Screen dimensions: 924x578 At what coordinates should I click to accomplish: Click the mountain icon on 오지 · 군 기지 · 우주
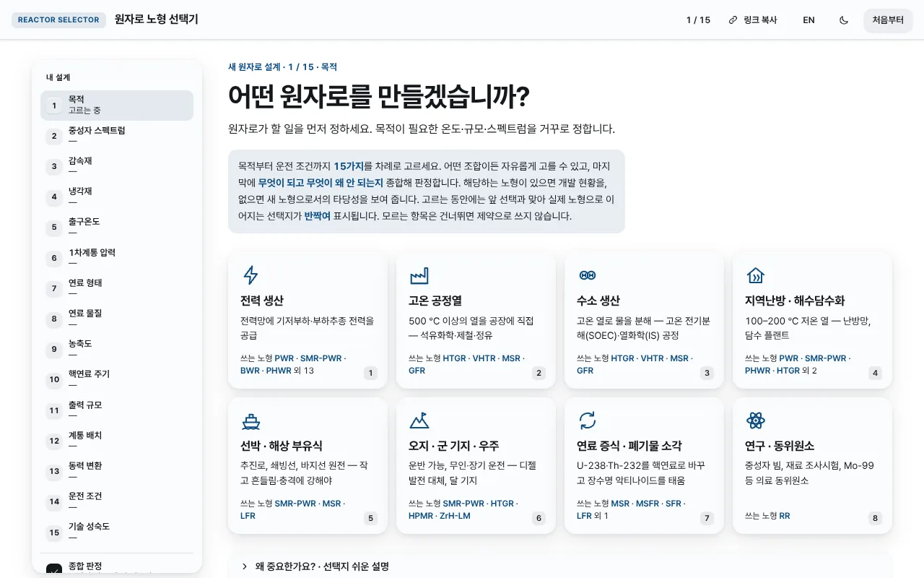419,420
